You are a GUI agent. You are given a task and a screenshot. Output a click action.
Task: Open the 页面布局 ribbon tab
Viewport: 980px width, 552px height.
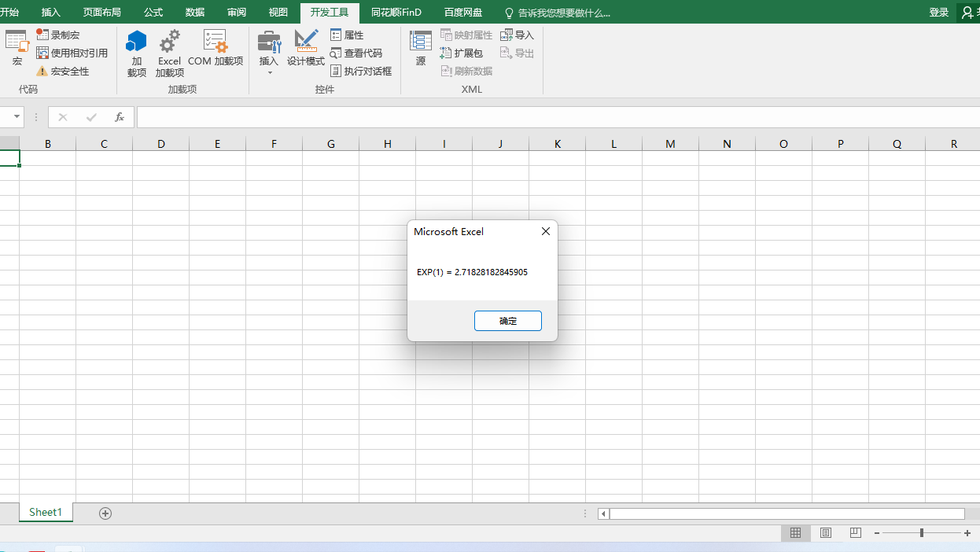(x=102, y=13)
